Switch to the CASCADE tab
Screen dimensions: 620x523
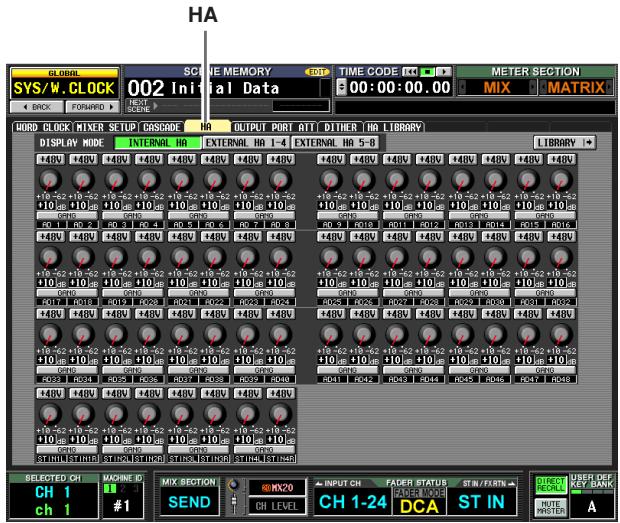coord(161,127)
